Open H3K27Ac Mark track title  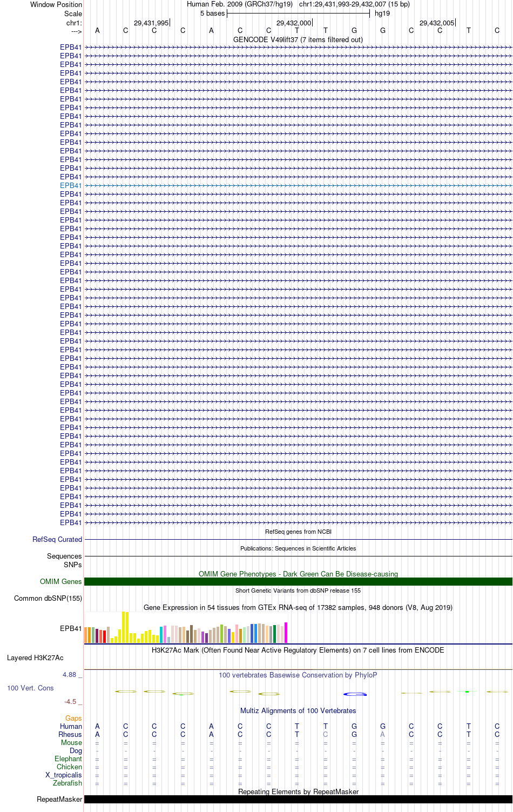pos(298,650)
